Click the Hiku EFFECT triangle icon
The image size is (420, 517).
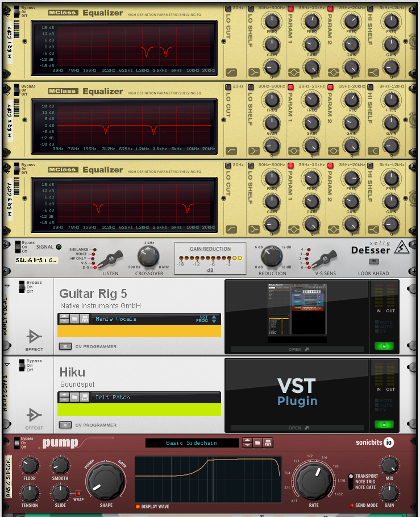tap(34, 415)
